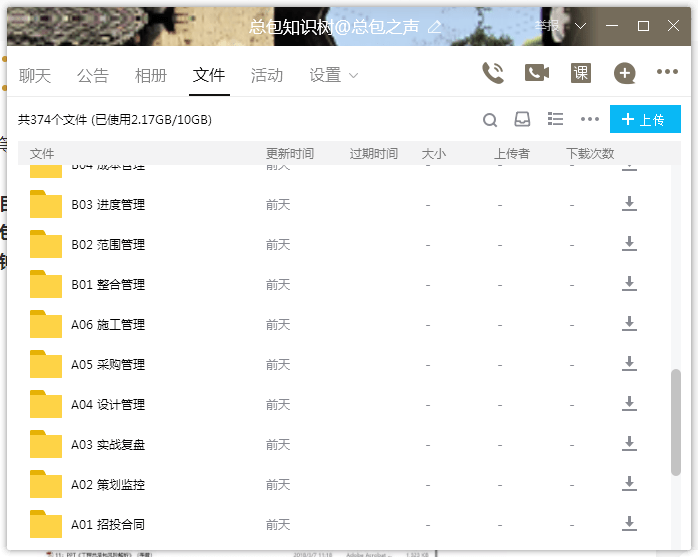Switch to the 聊天 tab
This screenshot has width=698, height=557.
click(35, 75)
